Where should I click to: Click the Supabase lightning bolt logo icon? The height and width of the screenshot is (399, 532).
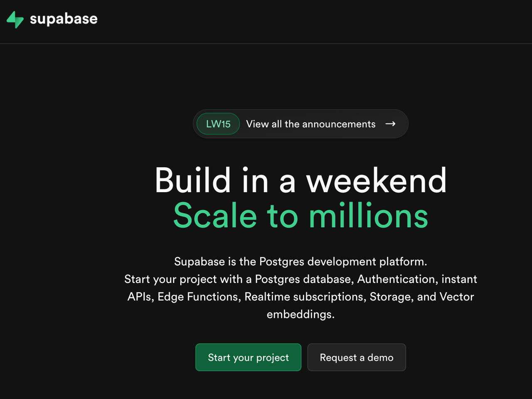click(x=15, y=20)
